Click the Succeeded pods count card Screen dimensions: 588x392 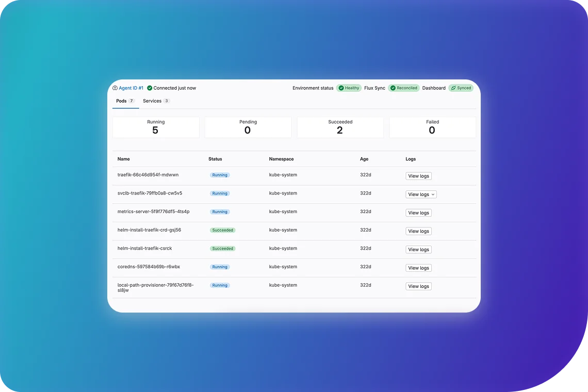340,127
